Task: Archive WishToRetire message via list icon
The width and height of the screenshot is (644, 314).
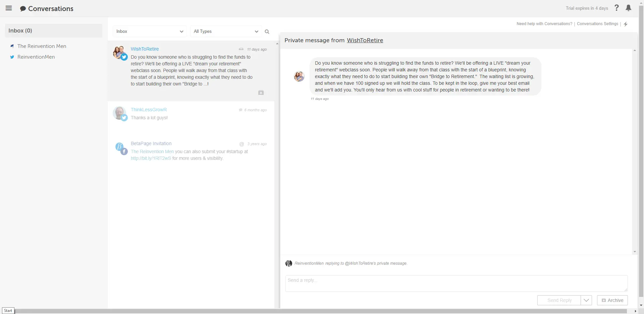Action: point(261,92)
